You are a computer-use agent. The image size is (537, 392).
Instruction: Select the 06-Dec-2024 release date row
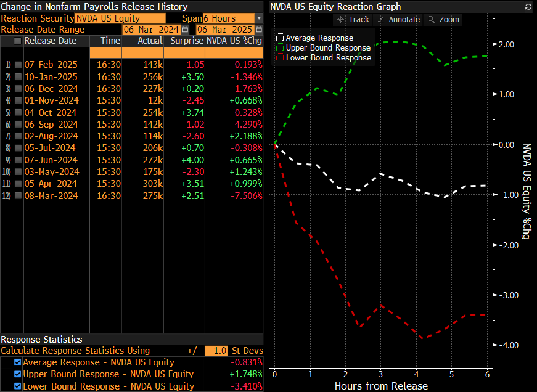(51, 89)
